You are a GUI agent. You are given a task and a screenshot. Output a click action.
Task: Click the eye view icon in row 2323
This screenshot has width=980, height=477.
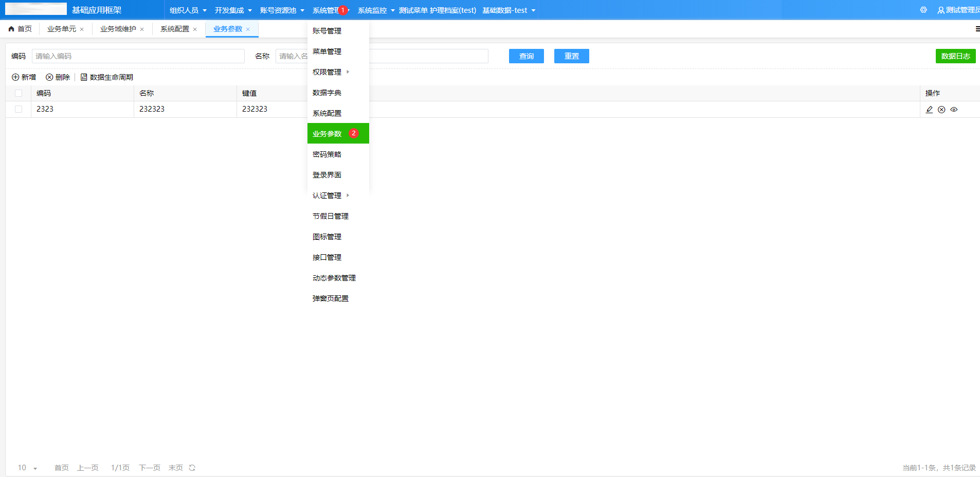coord(954,110)
